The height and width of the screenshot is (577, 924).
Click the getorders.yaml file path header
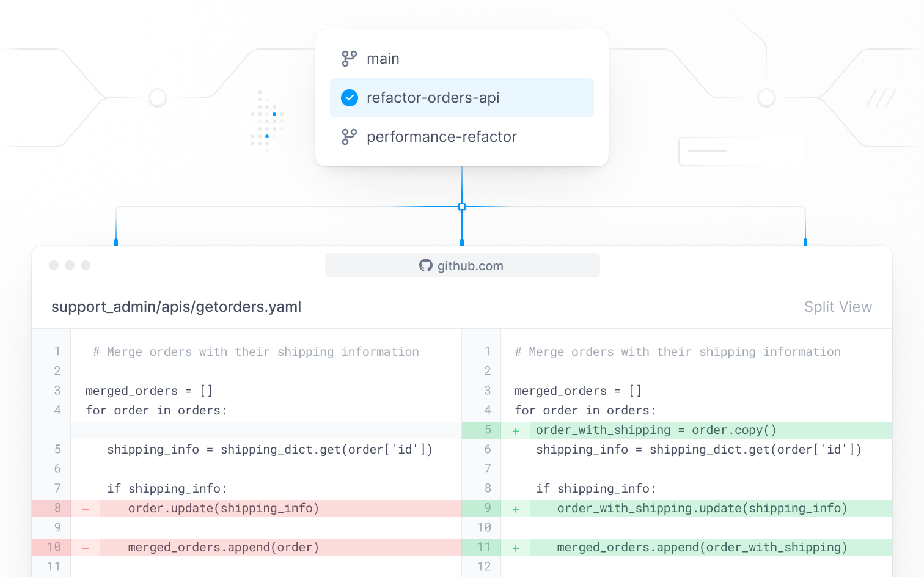tap(176, 306)
